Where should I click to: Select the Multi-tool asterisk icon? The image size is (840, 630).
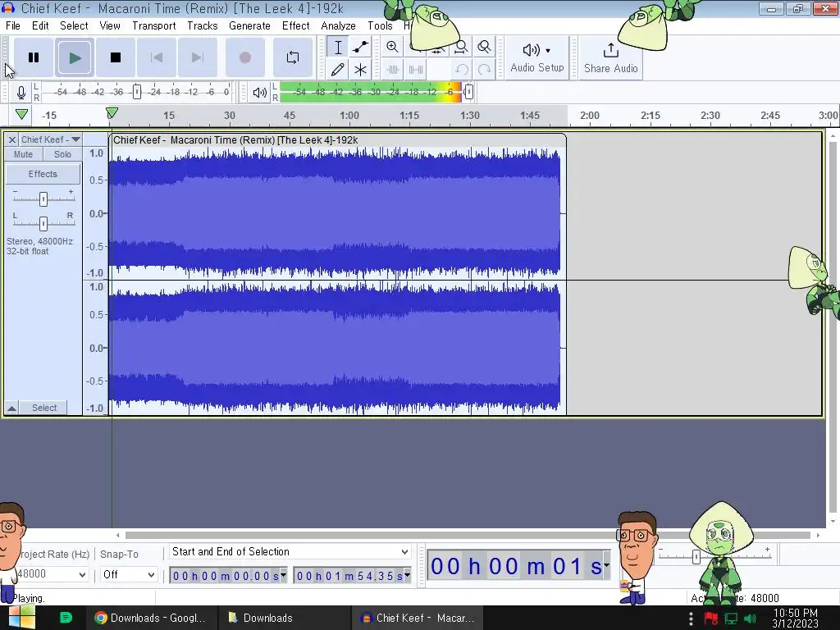[361, 70]
